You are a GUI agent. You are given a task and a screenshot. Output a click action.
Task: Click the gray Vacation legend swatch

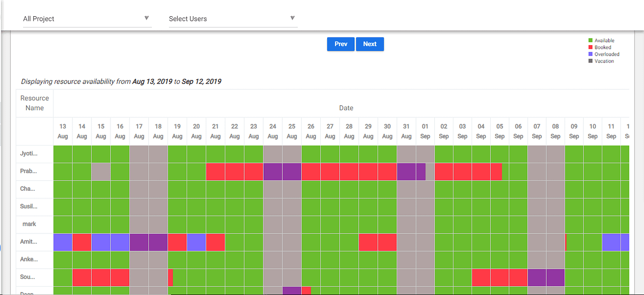591,61
